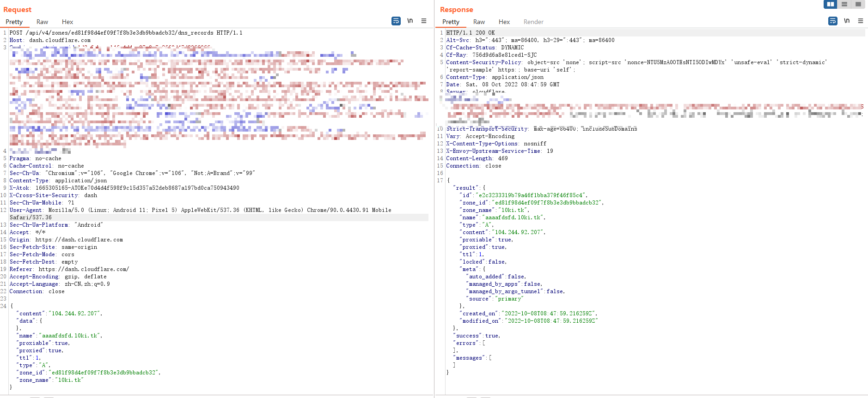Select the Request Pretty tab

click(14, 22)
